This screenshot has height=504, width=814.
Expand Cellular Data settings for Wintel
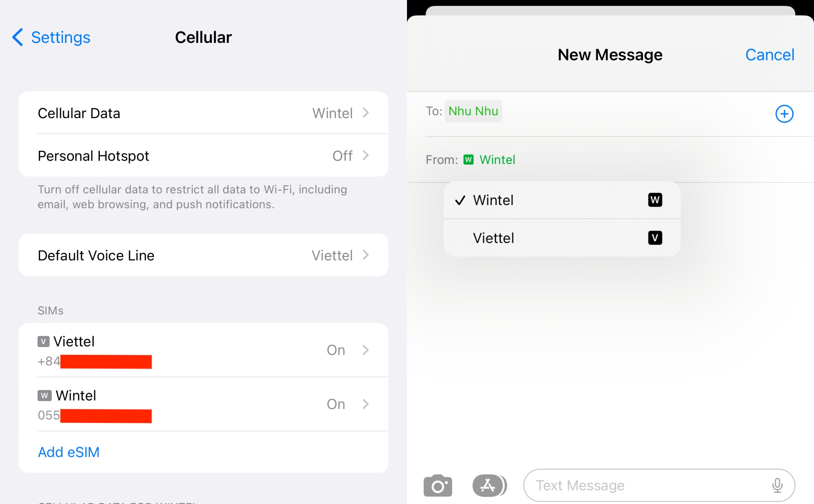[203, 112]
